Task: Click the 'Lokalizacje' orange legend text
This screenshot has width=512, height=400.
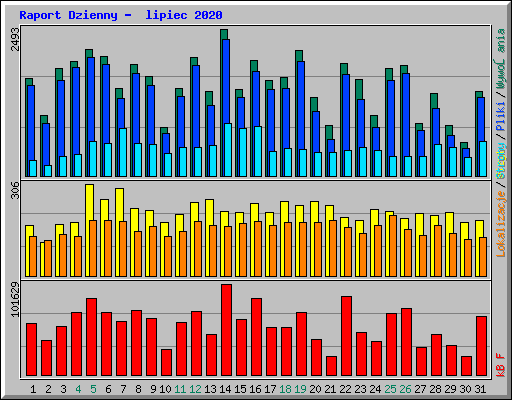Action: (x=501, y=224)
